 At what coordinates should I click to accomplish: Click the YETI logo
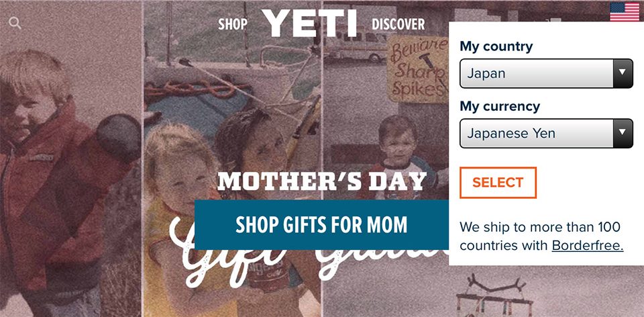309,23
